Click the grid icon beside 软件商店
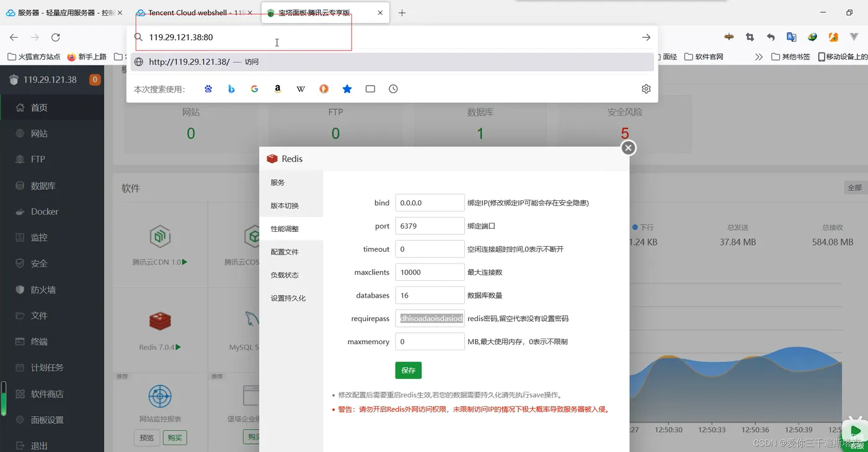This screenshot has width=868, height=452. pos(20,394)
